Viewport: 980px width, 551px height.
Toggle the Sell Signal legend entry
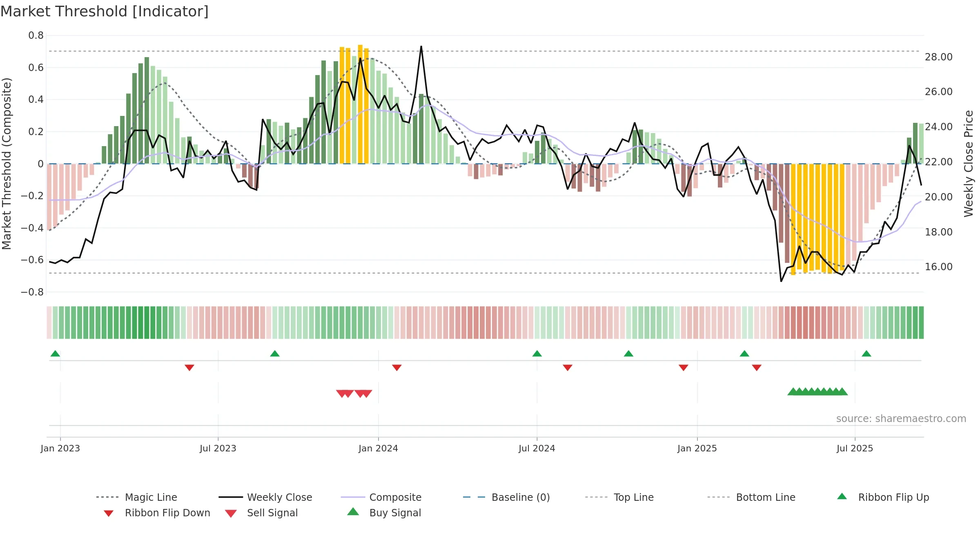tap(261, 513)
